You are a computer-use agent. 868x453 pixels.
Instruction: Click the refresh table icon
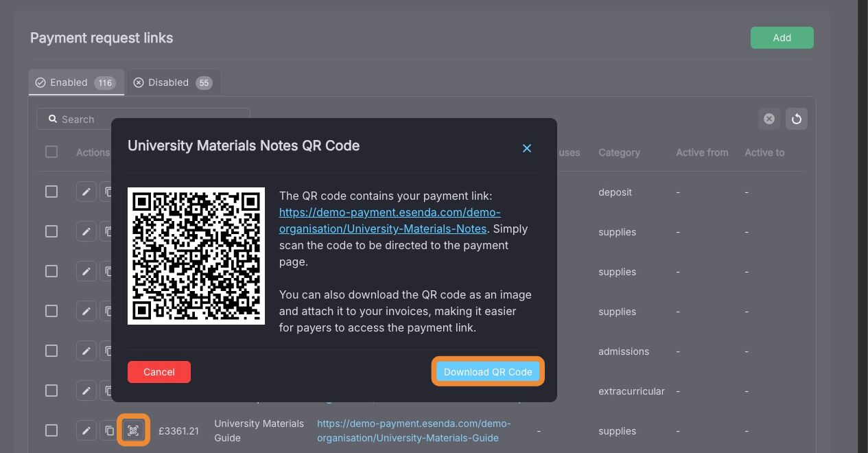click(797, 119)
